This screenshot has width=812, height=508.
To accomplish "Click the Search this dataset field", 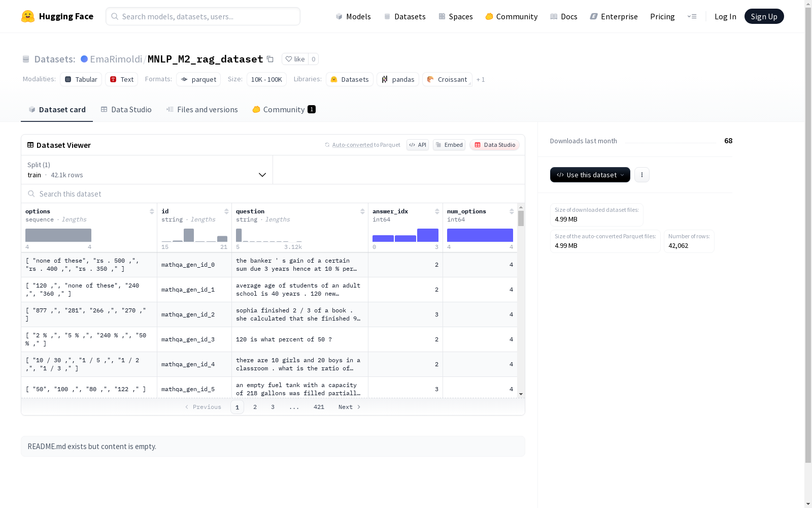I will click(273, 194).
